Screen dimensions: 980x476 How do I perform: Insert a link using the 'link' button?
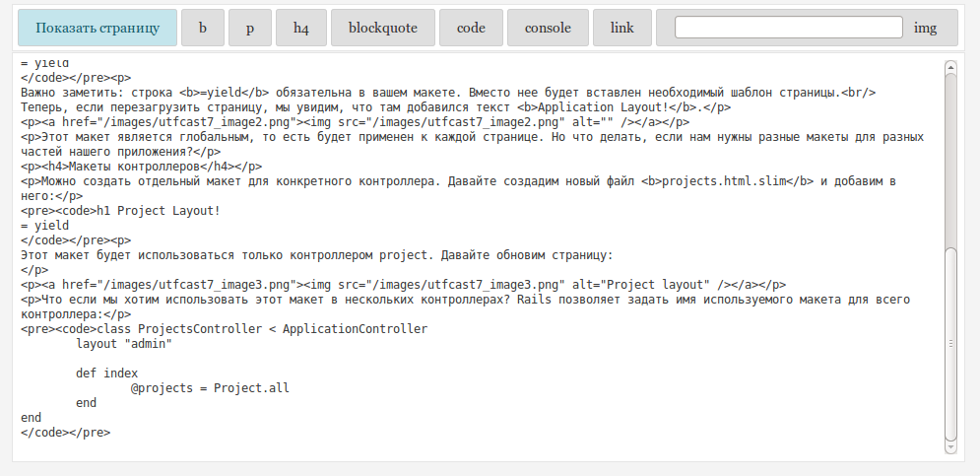coord(622,28)
